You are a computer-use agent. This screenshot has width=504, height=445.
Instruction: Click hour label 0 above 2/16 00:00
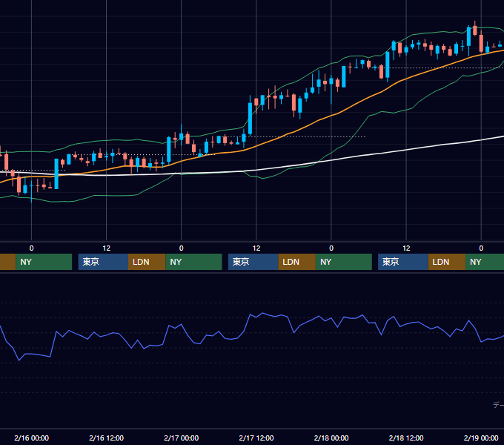31,248
